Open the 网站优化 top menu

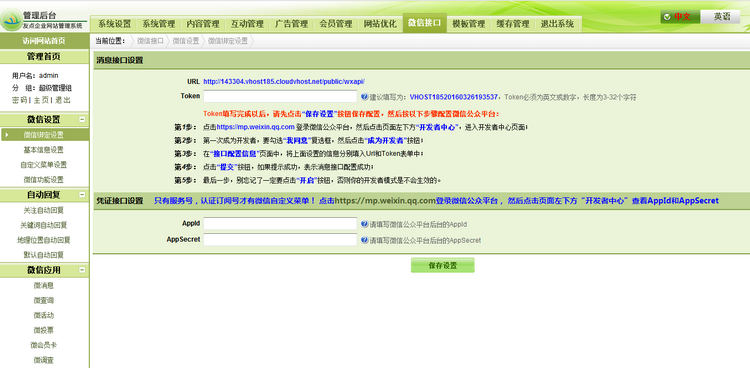click(380, 24)
